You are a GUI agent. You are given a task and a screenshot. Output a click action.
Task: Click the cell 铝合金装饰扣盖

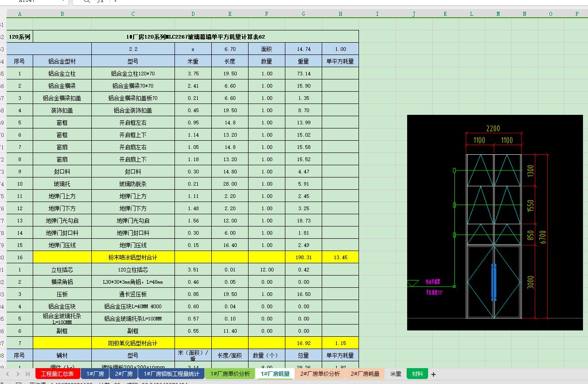click(x=133, y=110)
